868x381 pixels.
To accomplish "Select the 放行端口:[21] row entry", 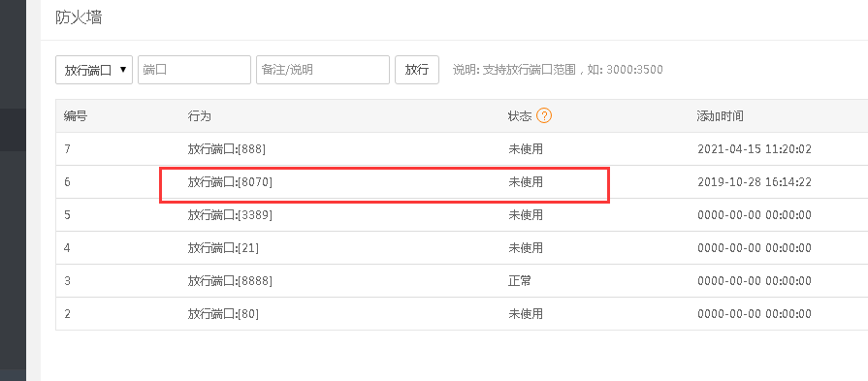I will point(223,248).
